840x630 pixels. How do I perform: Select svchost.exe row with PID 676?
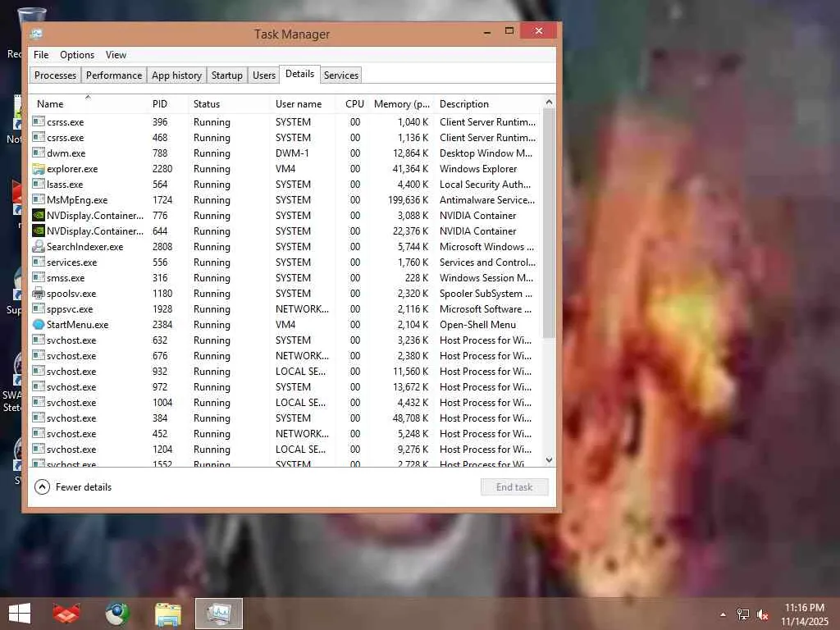pyautogui.click(x=286, y=356)
